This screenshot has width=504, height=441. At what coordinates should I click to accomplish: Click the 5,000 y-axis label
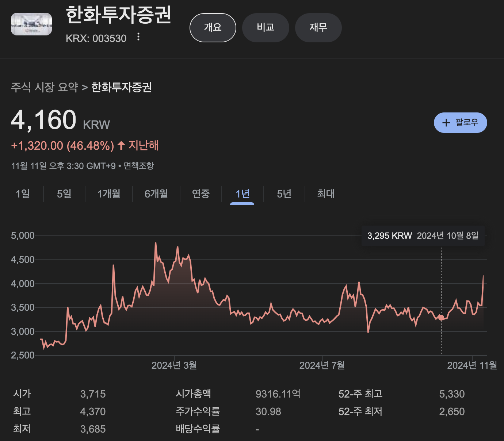(23, 236)
